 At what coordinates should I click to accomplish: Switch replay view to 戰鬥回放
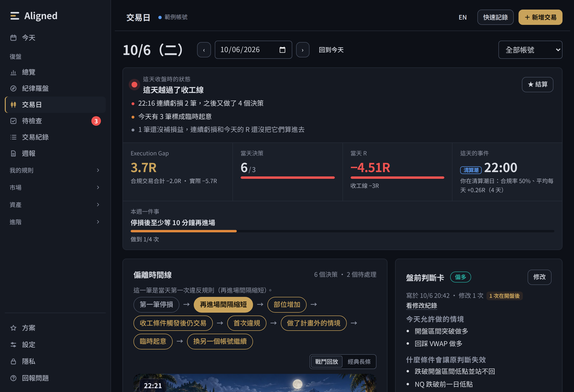pyautogui.click(x=326, y=362)
